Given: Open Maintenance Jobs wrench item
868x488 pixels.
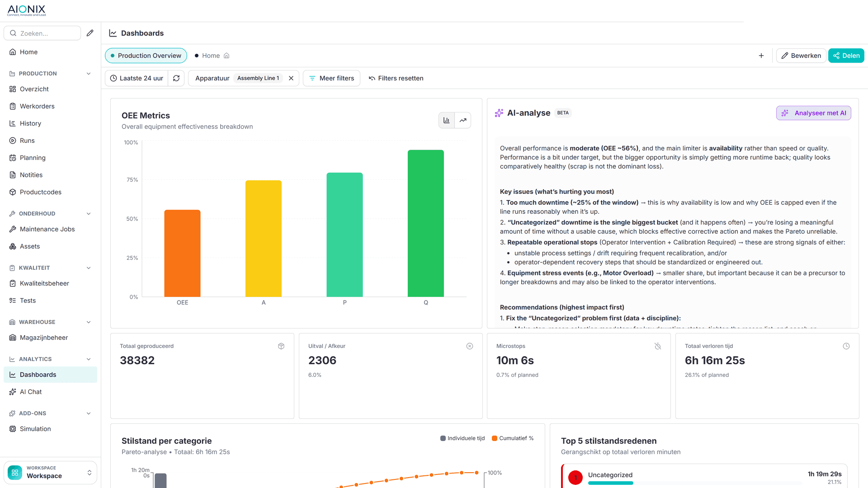Looking at the screenshot, I should point(50,229).
